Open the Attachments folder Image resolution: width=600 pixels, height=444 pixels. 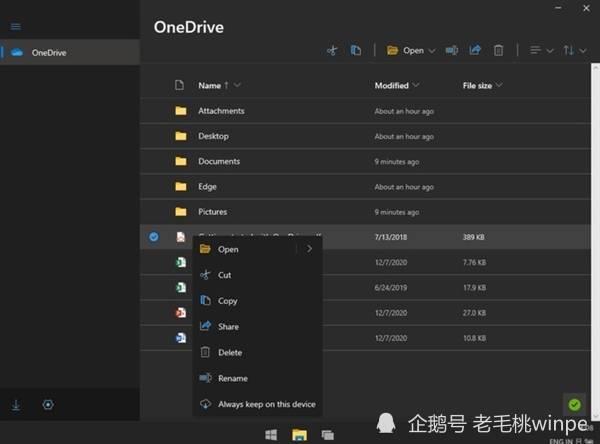[221, 111]
